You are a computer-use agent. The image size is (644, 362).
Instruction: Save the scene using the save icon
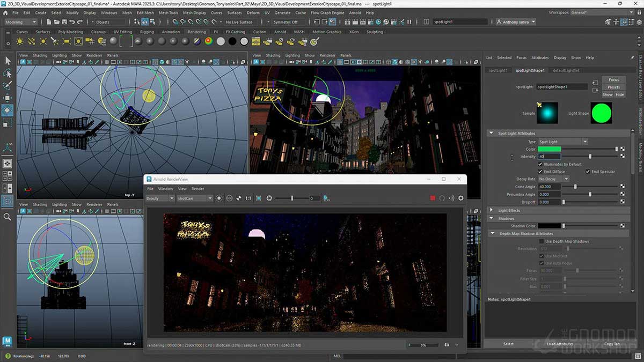65,22
